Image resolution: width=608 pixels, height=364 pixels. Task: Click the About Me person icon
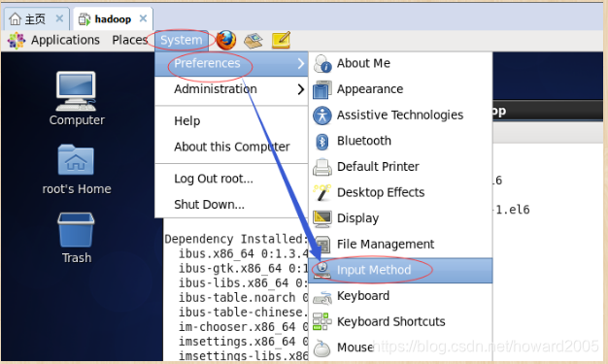tap(322, 63)
